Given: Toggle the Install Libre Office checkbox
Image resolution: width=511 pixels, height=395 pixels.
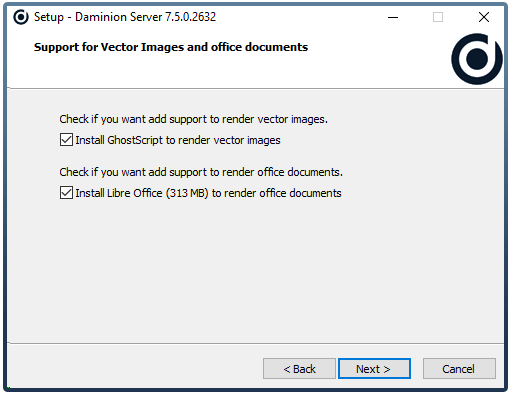Looking at the screenshot, I should click(x=66, y=193).
